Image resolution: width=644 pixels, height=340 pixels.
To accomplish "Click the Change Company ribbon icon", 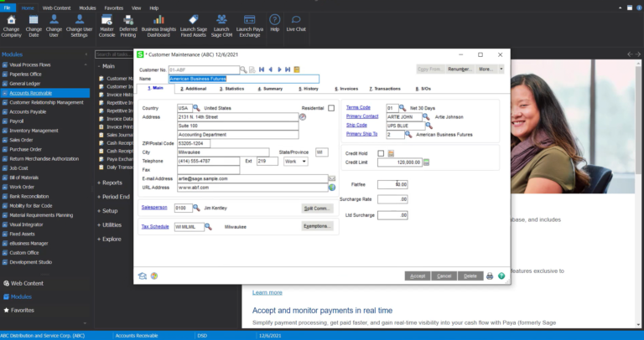I will click(x=12, y=25).
